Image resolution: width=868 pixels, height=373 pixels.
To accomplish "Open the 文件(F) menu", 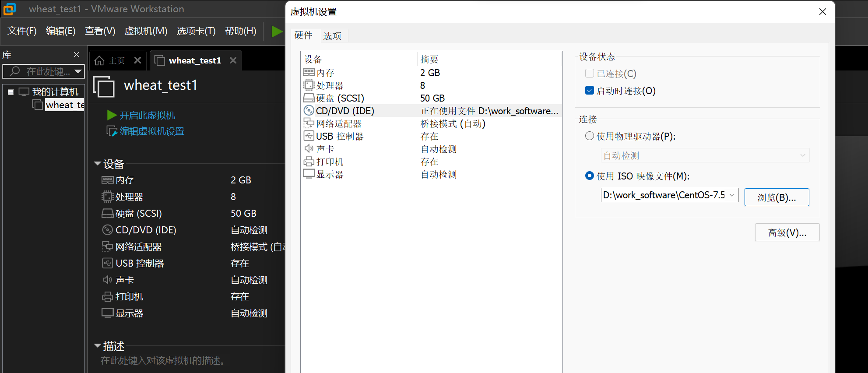I will (x=22, y=31).
